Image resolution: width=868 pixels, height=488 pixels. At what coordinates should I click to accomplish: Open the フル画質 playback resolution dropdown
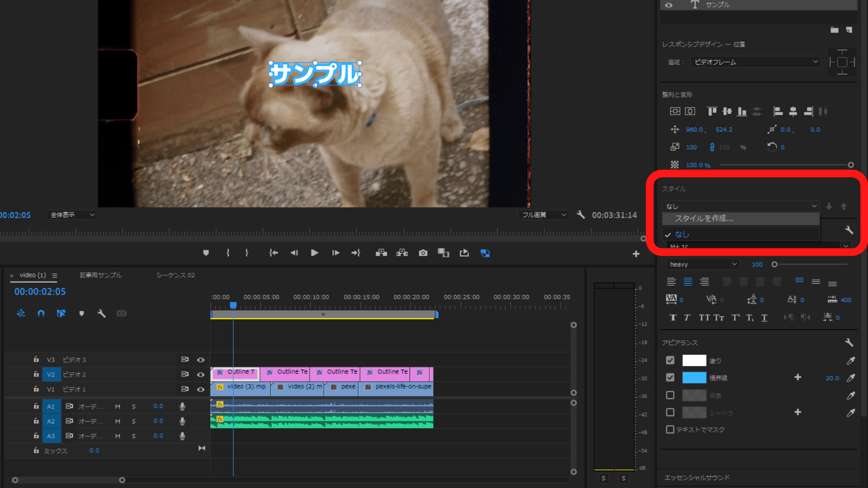[543, 215]
